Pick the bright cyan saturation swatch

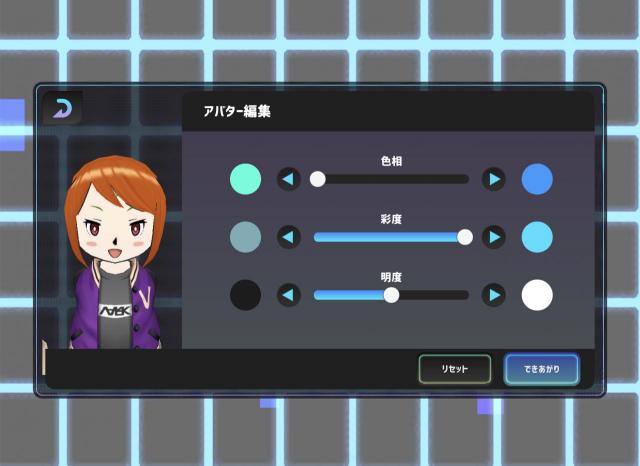[x=537, y=237]
